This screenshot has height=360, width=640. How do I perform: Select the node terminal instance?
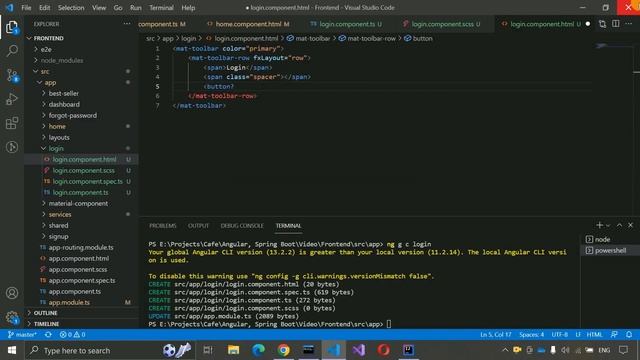[610, 240]
